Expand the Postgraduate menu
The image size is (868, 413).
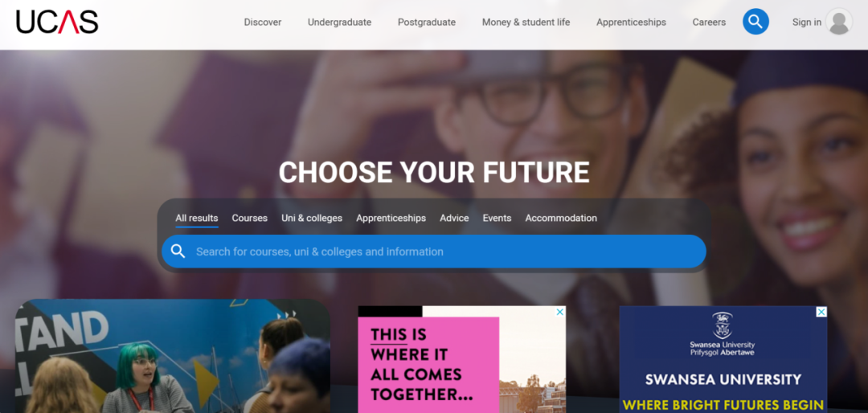coord(427,22)
